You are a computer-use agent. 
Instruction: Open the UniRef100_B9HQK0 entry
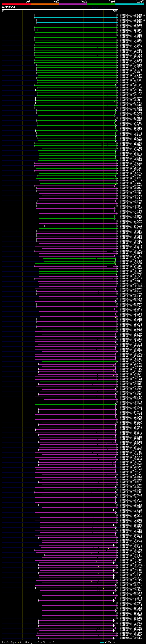(131, 165)
